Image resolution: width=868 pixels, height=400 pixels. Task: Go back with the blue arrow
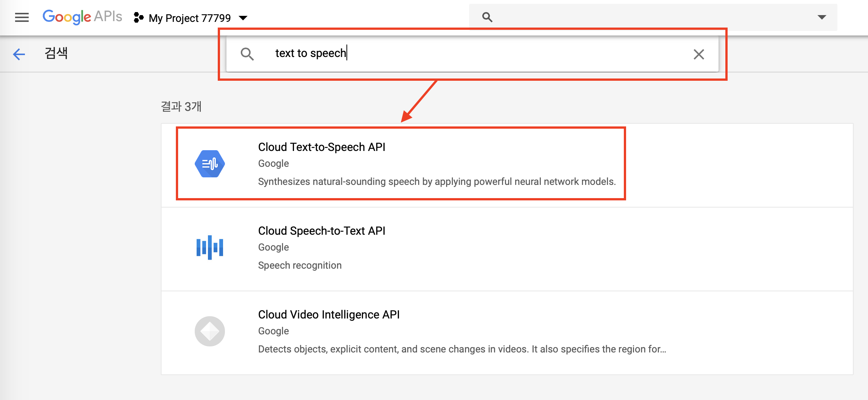pos(19,54)
